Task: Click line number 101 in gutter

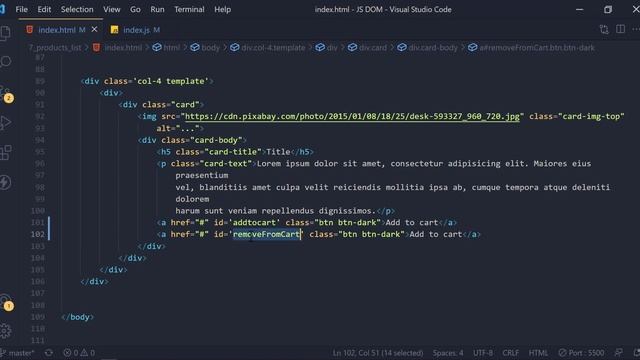Action: [x=38, y=222]
